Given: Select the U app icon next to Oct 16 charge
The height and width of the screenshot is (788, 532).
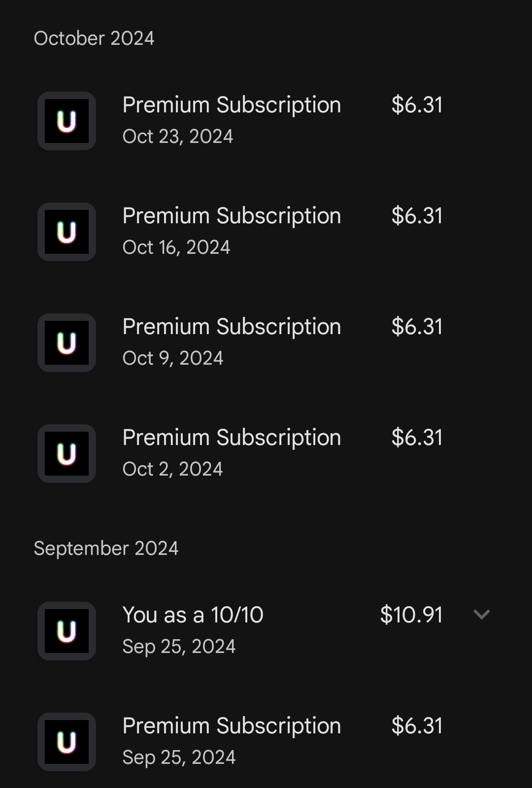Looking at the screenshot, I should (66, 232).
